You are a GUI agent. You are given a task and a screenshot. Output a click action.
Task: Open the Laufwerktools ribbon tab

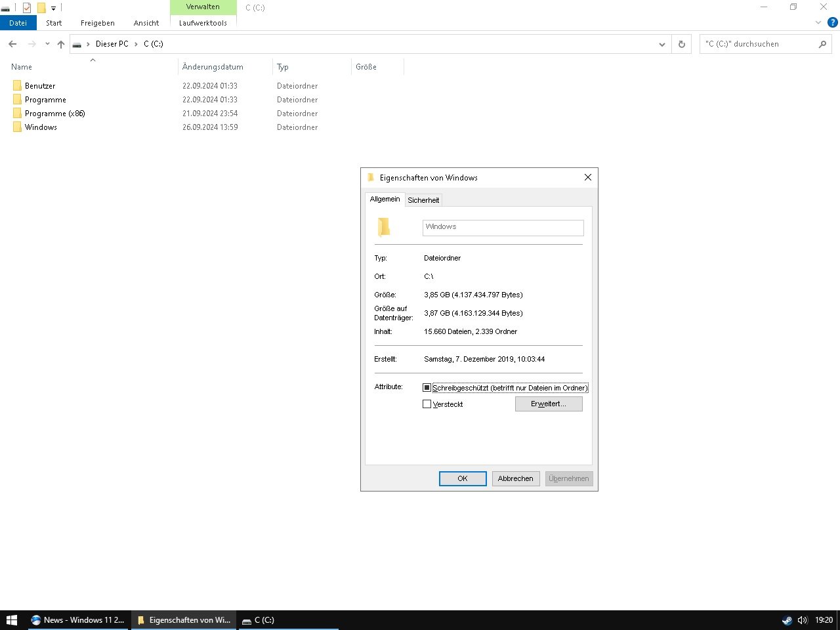pyautogui.click(x=203, y=23)
